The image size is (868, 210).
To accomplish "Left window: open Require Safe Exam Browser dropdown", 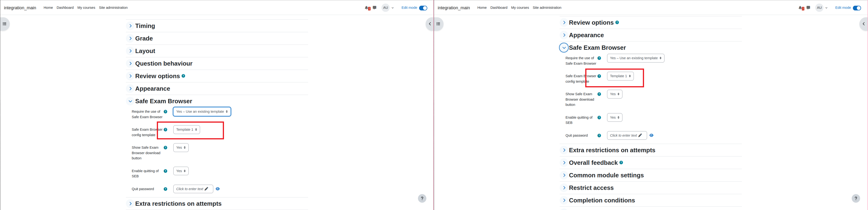I will click(202, 112).
